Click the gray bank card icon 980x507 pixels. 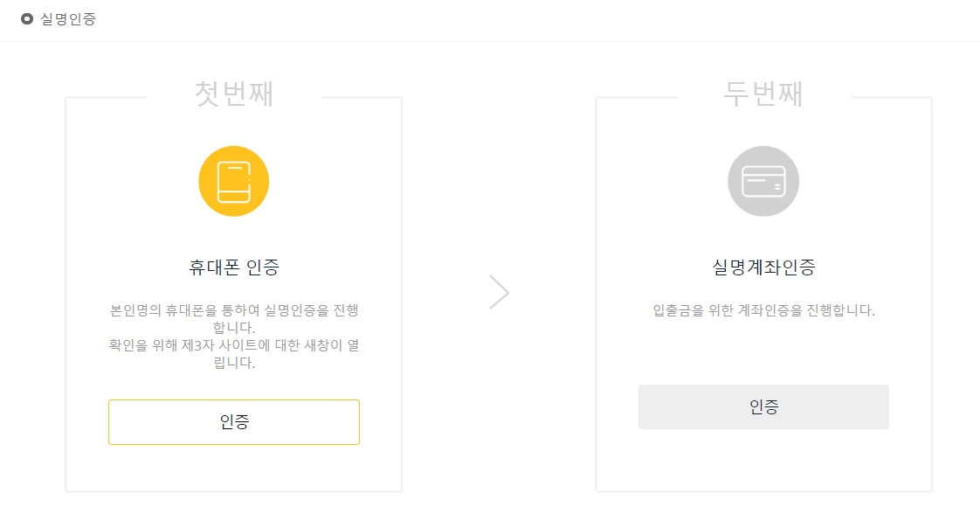[763, 181]
